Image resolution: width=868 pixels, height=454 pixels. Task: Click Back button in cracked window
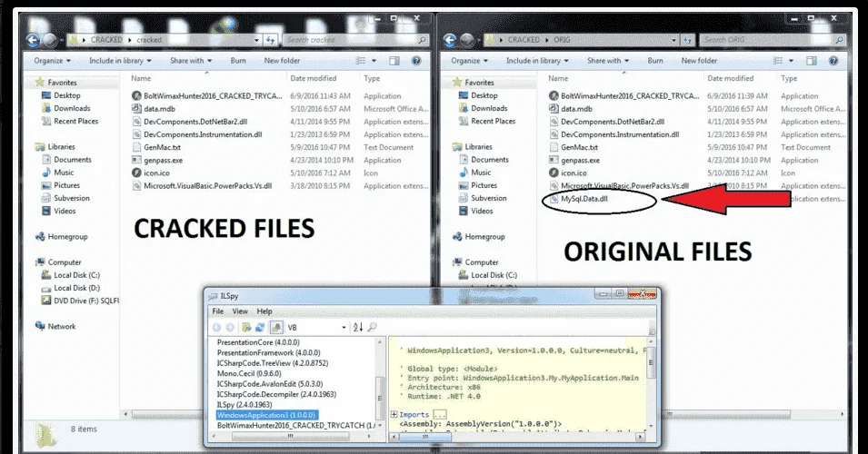[34, 40]
